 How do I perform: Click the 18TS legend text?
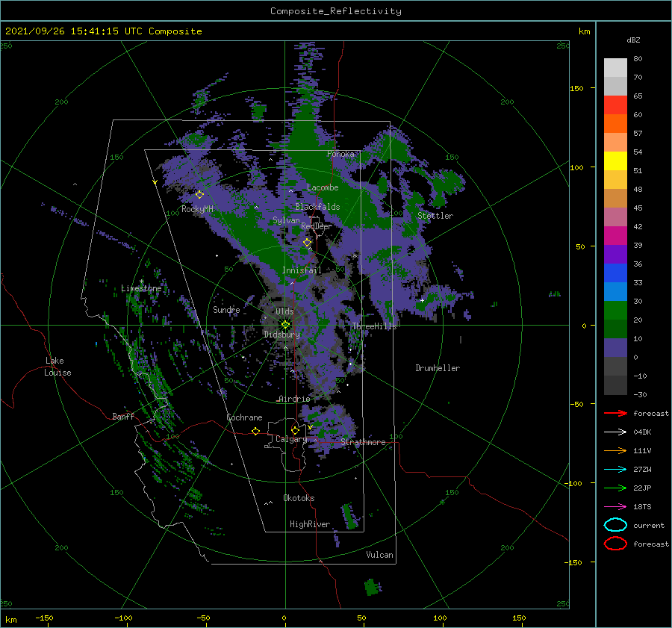pos(642,507)
